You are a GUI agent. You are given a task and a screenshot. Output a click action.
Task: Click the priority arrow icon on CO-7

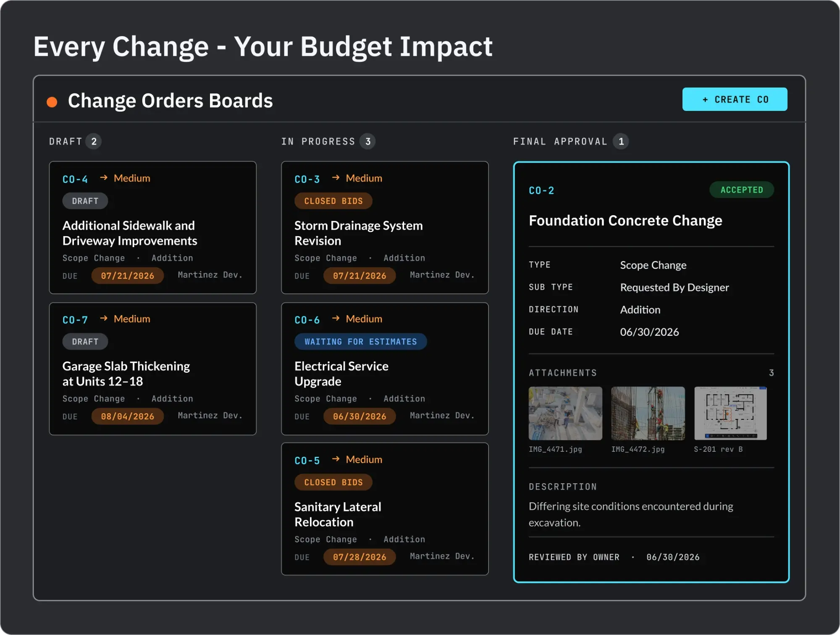coord(104,319)
